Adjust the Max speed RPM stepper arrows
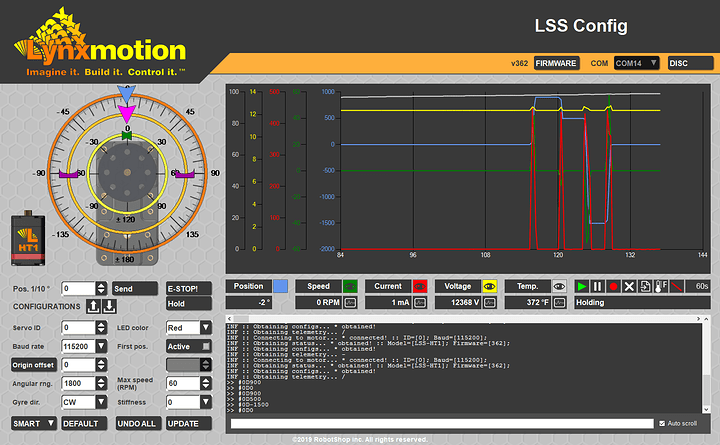720x445 pixels. click(x=206, y=383)
